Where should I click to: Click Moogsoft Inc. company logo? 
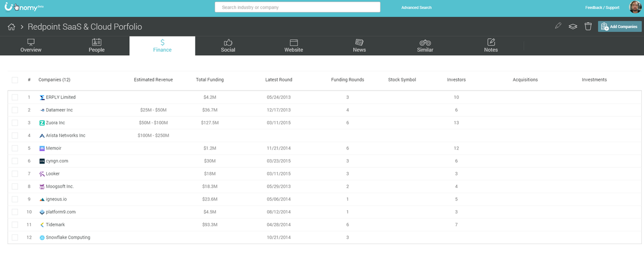42,187
